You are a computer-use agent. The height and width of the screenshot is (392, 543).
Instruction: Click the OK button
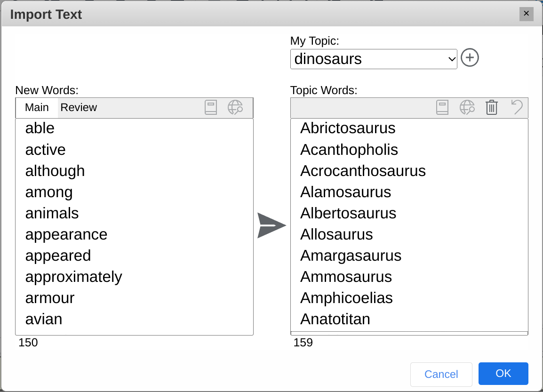click(x=503, y=373)
